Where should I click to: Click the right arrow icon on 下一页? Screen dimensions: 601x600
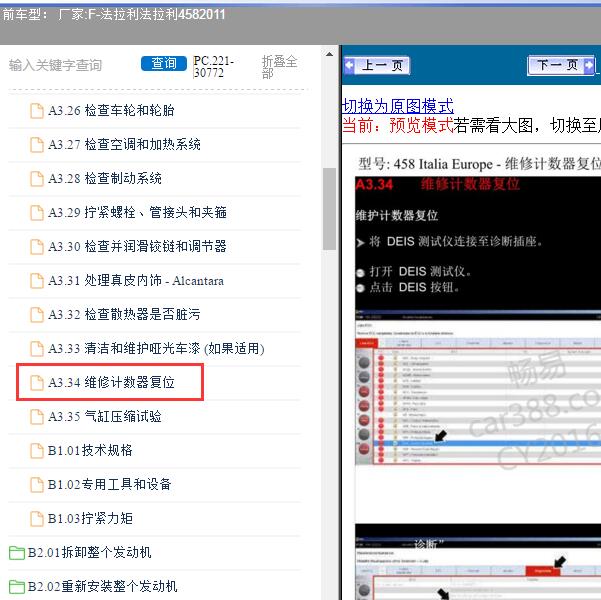(x=588, y=66)
